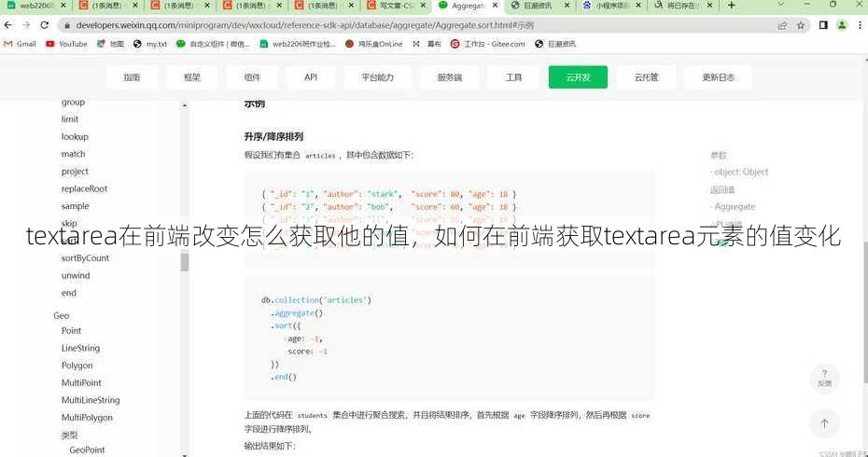
Task: Open the tab search chevron
Action: point(780,5)
